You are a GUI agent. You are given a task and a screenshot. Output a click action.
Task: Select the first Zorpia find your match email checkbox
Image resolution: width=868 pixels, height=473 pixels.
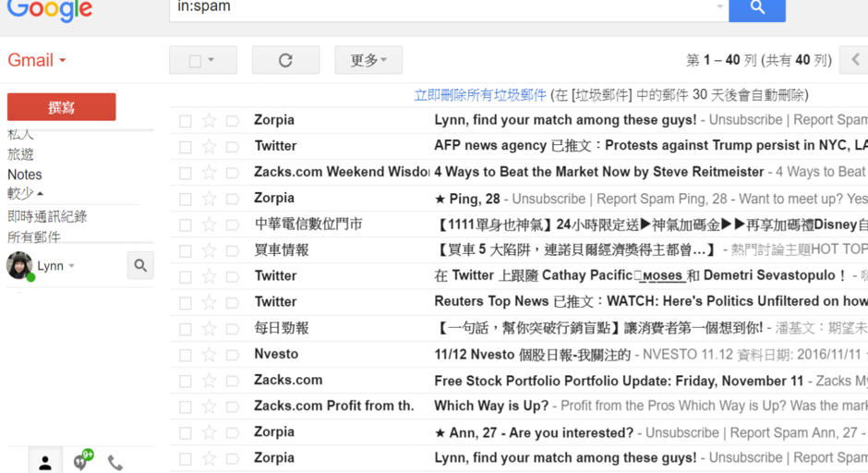coord(186,121)
